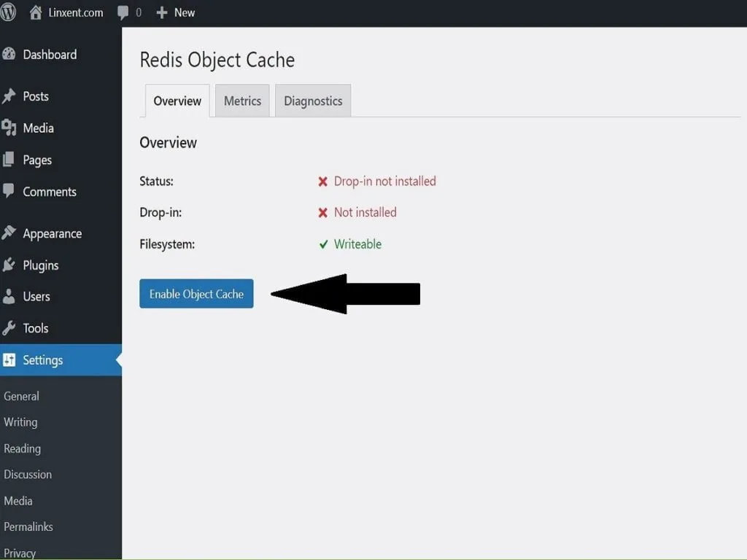Open the Appearance menu item
This screenshot has width=747, height=560.
coord(53,234)
